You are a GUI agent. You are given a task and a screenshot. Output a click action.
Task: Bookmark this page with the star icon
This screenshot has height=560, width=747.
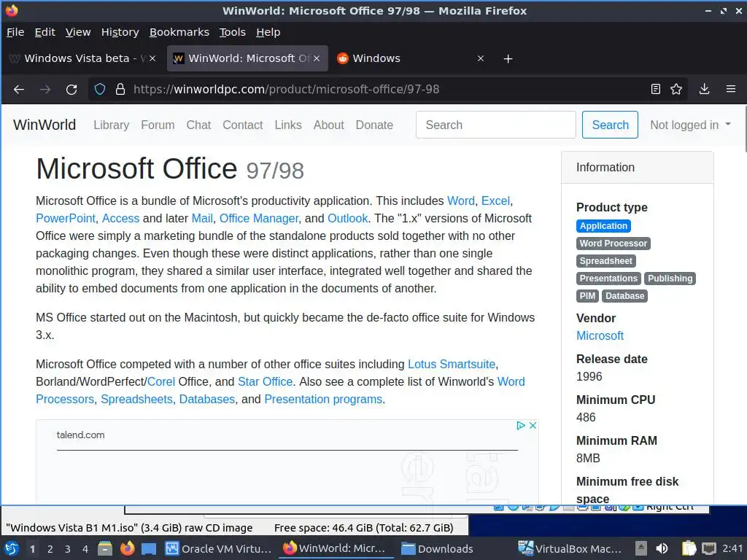click(676, 89)
